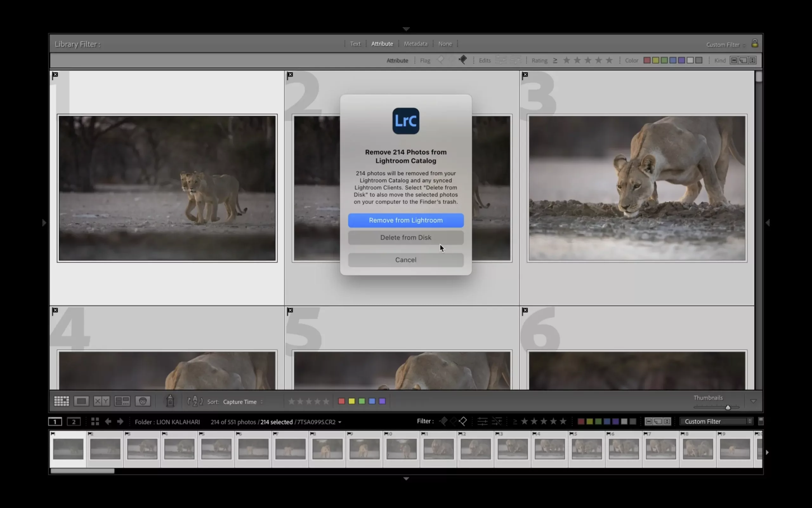The height and width of the screenshot is (508, 812).
Task: Click the small grid icon in filmstrip bar
Action: click(95, 421)
